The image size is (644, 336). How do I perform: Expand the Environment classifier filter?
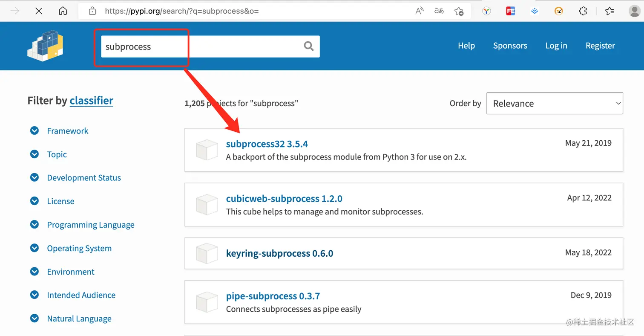click(x=34, y=271)
